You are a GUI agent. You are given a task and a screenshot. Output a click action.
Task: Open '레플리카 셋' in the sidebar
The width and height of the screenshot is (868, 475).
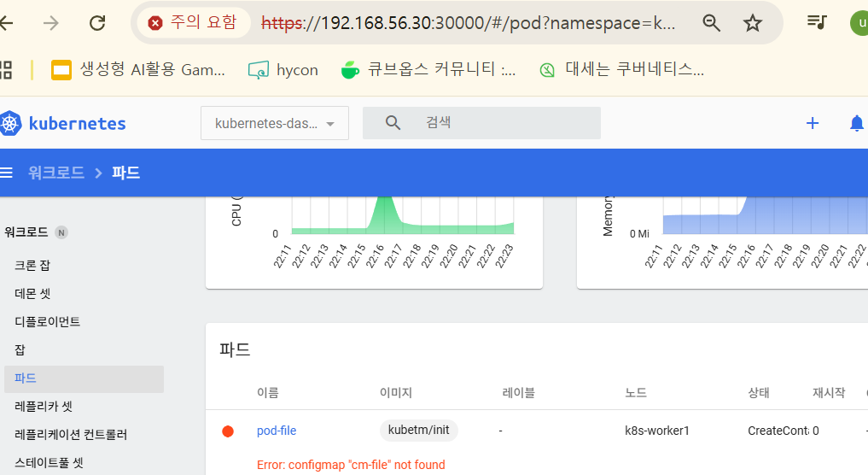click(x=44, y=407)
